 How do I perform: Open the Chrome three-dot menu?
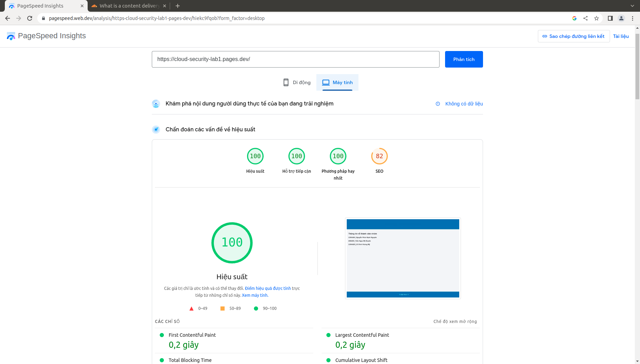coord(632,18)
